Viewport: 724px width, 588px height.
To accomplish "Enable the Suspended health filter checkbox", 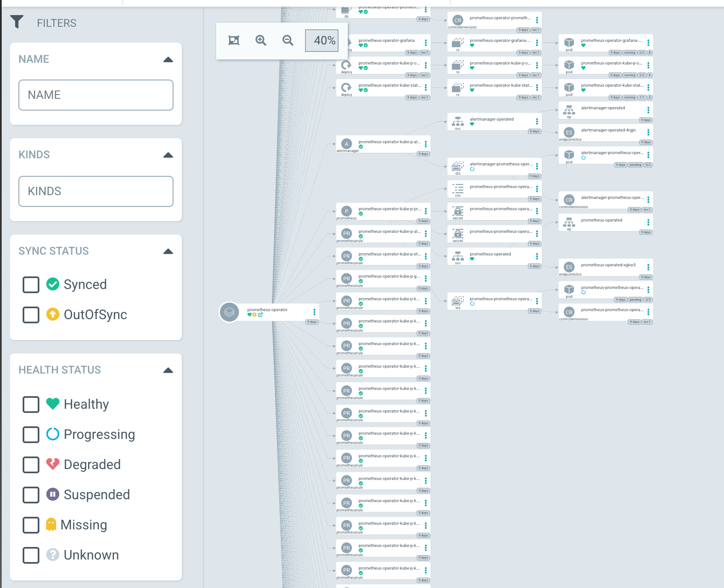I will [x=31, y=495].
